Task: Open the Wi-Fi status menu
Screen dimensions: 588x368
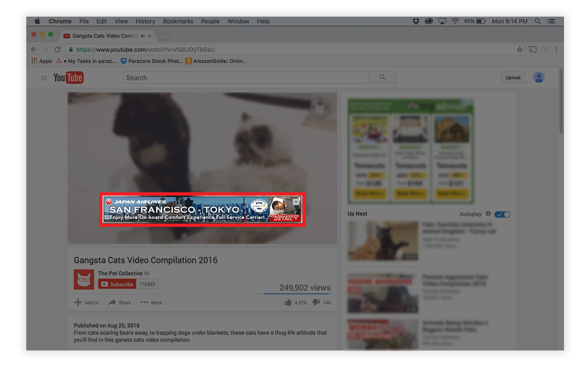Action: tap(455, 21)
